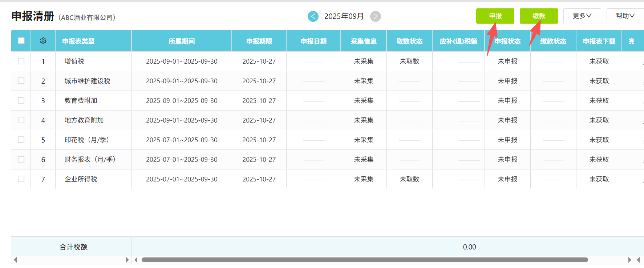This screenshot has height=268, width=644.
Task: Check the 企业所得税 row checkbox
Action: click(21, 179)
